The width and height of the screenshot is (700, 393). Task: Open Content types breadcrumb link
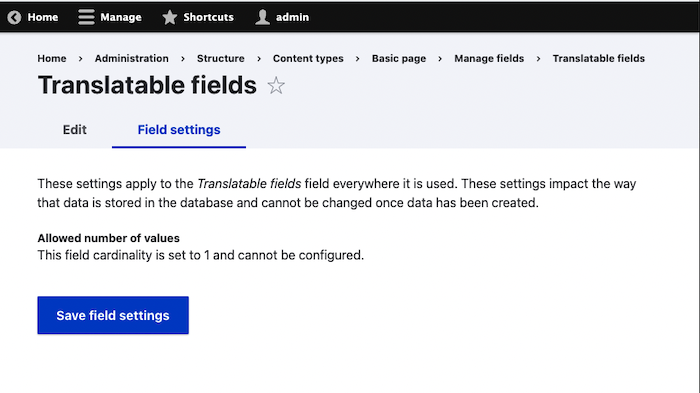[308, 59]
